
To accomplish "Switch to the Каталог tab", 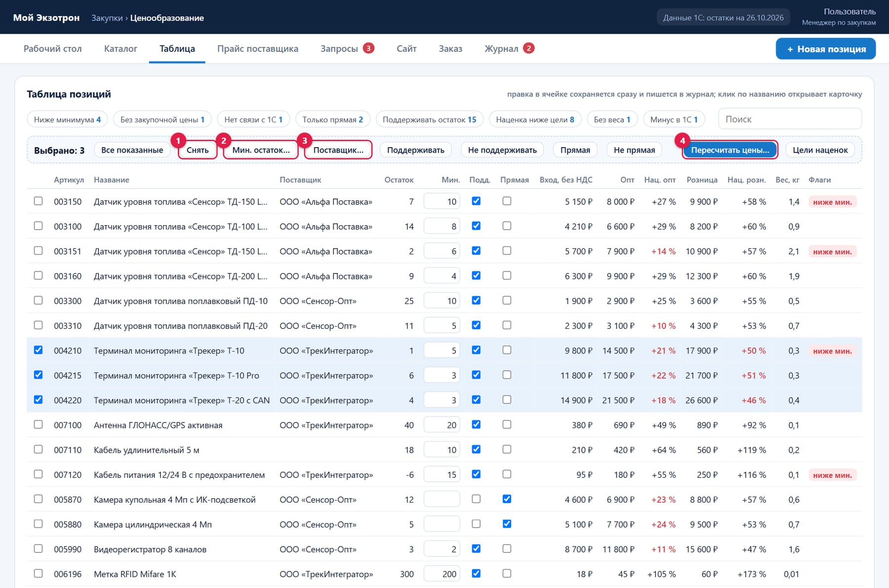I will point(121,48).
